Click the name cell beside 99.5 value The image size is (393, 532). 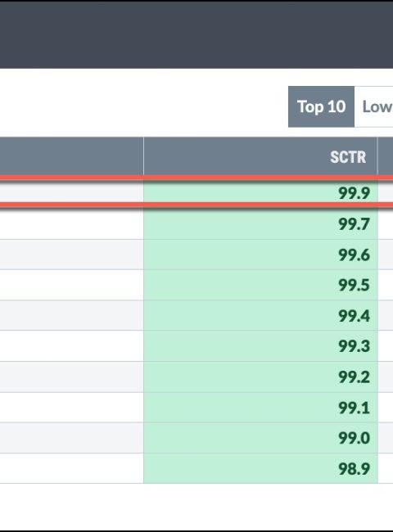pos(71,285)
